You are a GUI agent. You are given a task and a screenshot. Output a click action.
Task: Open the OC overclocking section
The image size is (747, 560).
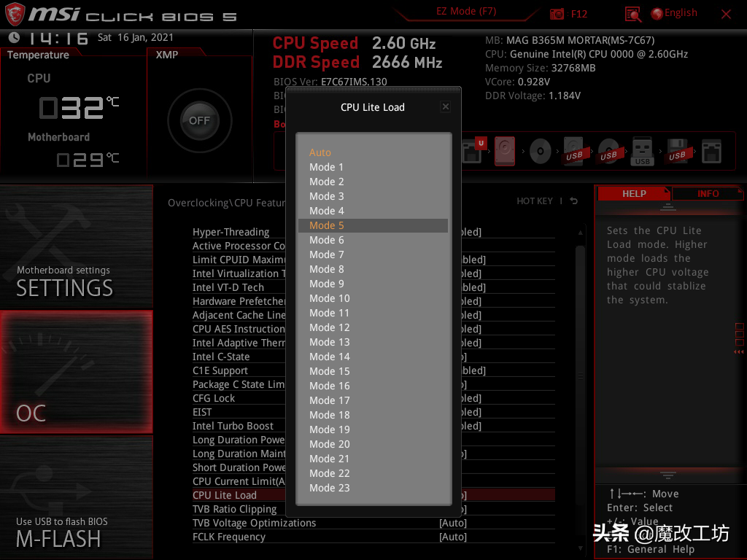[76, 372]
